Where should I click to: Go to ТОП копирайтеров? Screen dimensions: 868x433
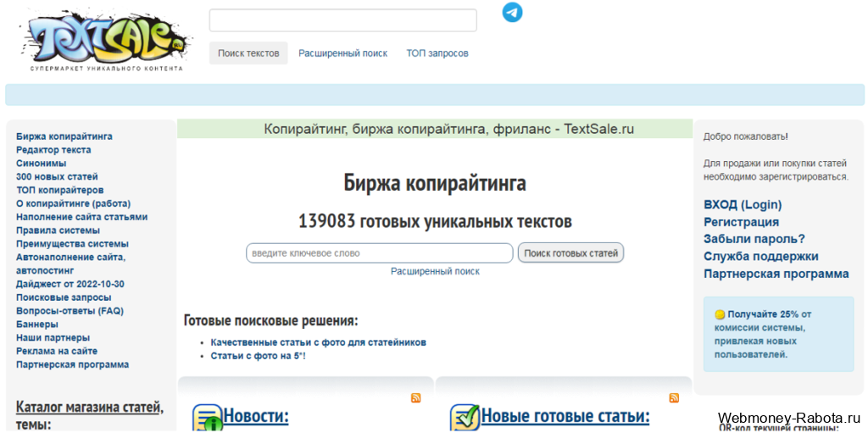tap(60, 190)
